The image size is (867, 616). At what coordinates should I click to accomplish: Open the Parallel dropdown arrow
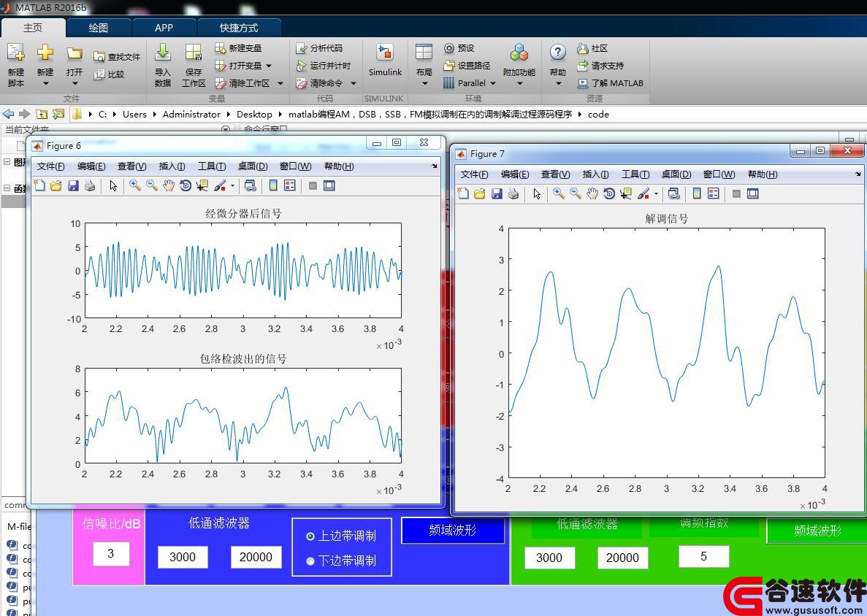(493, 83)
